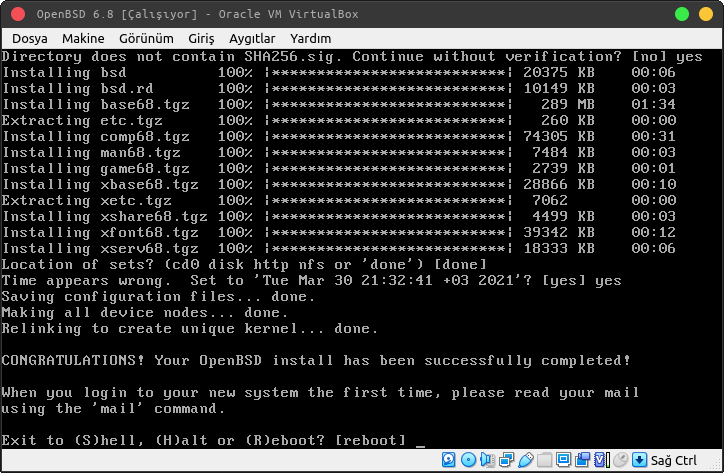Click the 'Installing bsd.rd' line
This screenshot has height=473, width=724.
click(338, 88)
